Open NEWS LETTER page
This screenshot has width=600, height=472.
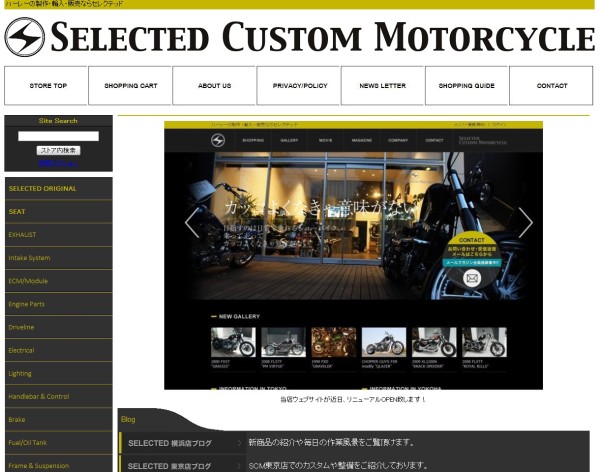click(x=383, y=86)
